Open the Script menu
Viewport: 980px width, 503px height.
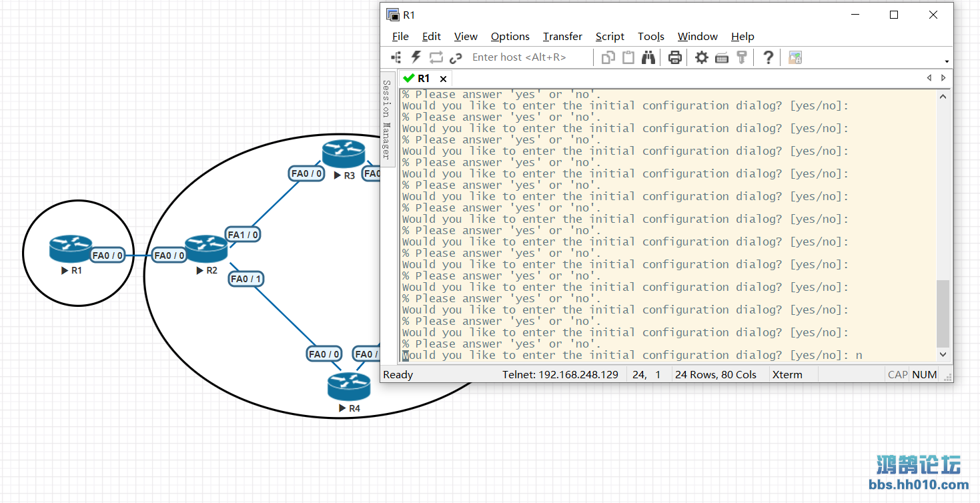tap(610, 37)
